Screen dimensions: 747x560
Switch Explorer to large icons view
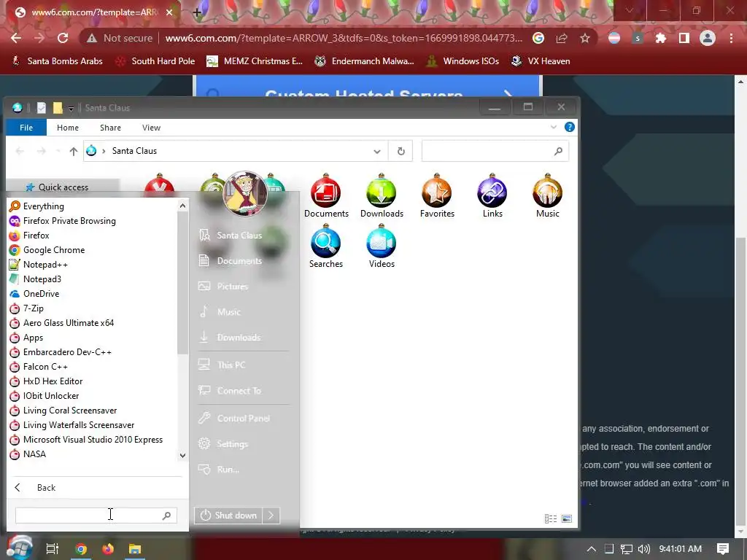click(x=566, y=518)
